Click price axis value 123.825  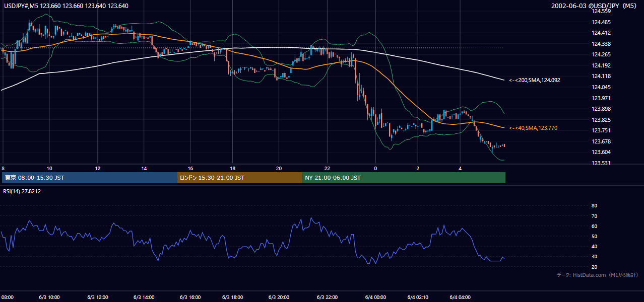point(601,120)
